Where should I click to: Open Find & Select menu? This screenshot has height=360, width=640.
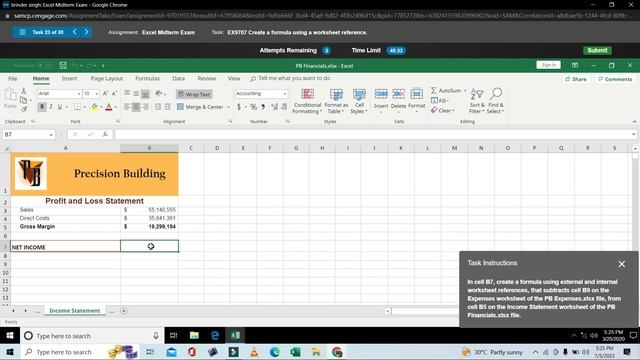pyautogui.click(x=496, y=101)
